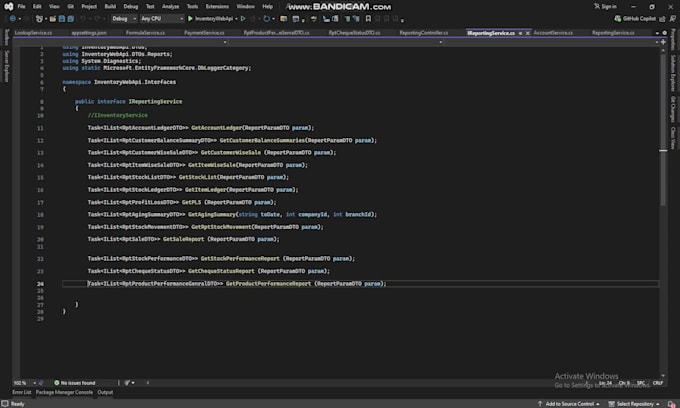Open the Extensions menu

217,7
